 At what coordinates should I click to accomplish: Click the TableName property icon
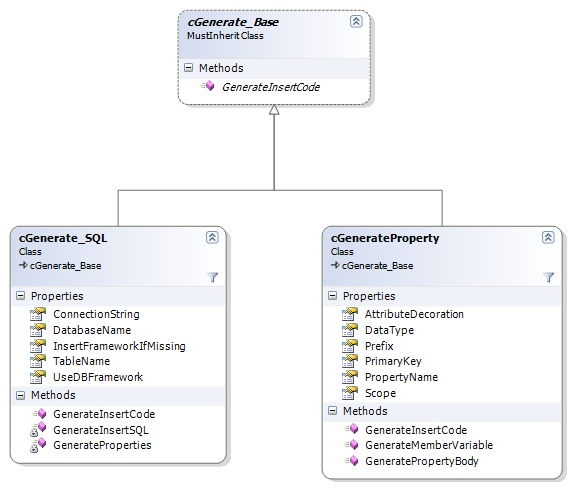(x=38, y=361)
